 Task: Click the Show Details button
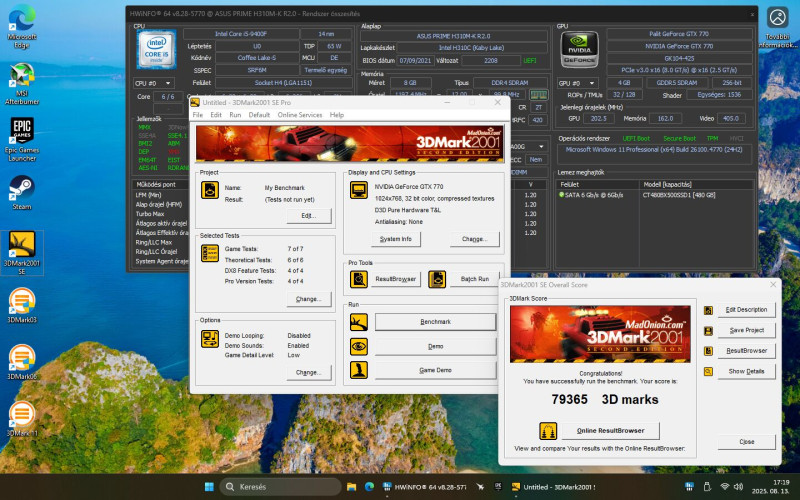click(x=746, y=371)
